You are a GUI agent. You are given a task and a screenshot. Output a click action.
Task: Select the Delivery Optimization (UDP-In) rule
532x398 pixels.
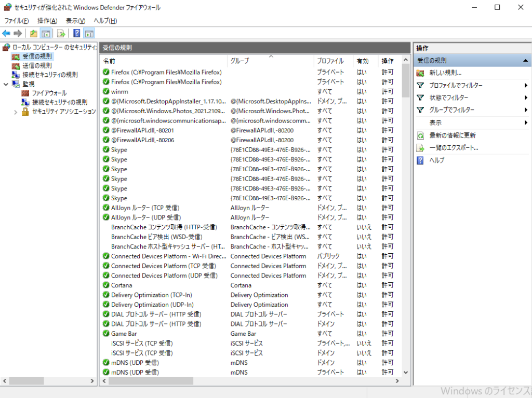tap(251, 305)
